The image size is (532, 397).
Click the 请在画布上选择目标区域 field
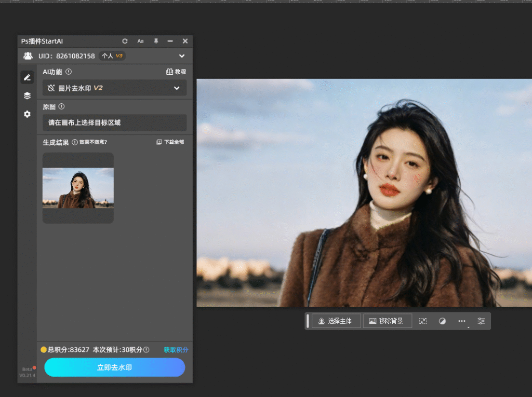[114, 123]
